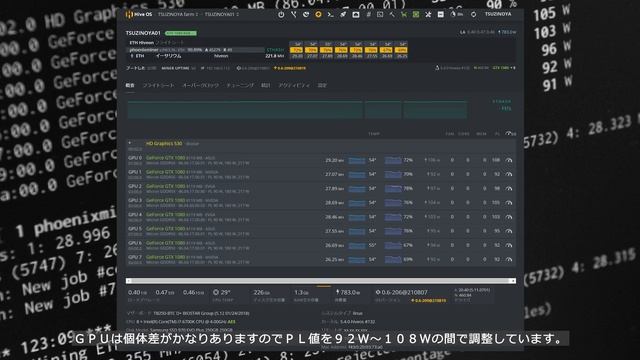Click the GeForce GTX 1080 name in the GPU 7 row
The image size is (640, 360).
165,257
